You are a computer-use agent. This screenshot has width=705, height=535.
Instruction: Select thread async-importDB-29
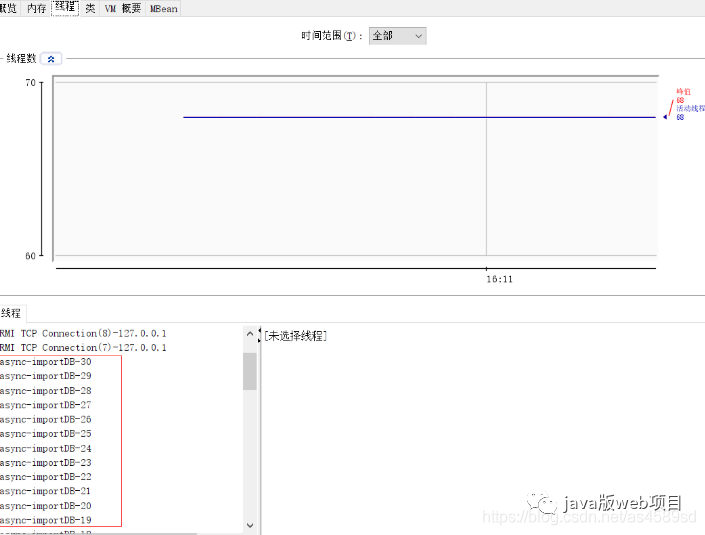(46, 376)
